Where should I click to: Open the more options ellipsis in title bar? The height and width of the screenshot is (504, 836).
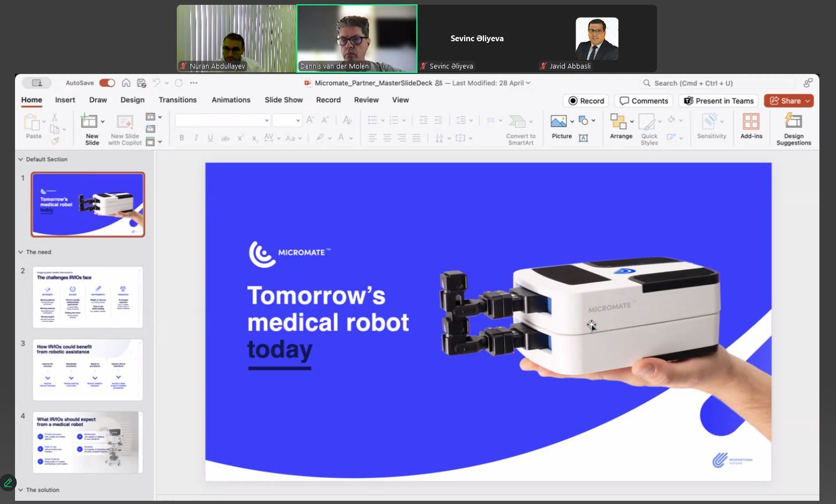194,83
